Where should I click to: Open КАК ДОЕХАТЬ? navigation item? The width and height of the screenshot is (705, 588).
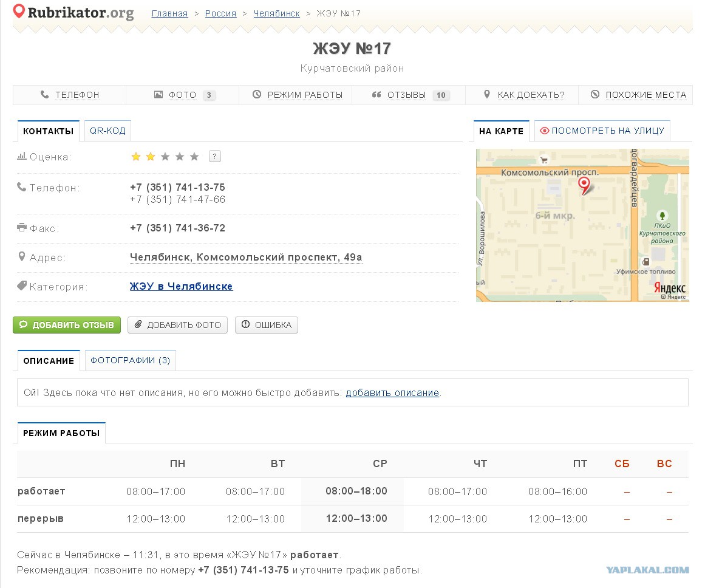(x=522, y=95)
